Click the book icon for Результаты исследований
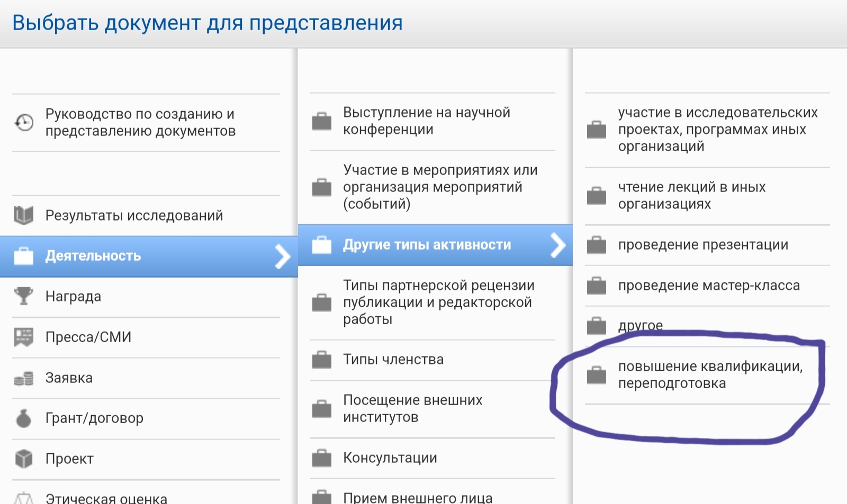847x504 pixels. tap(24, 215)
